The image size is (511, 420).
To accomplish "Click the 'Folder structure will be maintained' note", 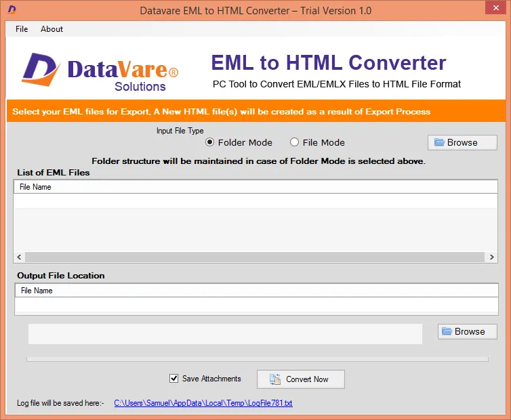I will (x=258, y=161).
